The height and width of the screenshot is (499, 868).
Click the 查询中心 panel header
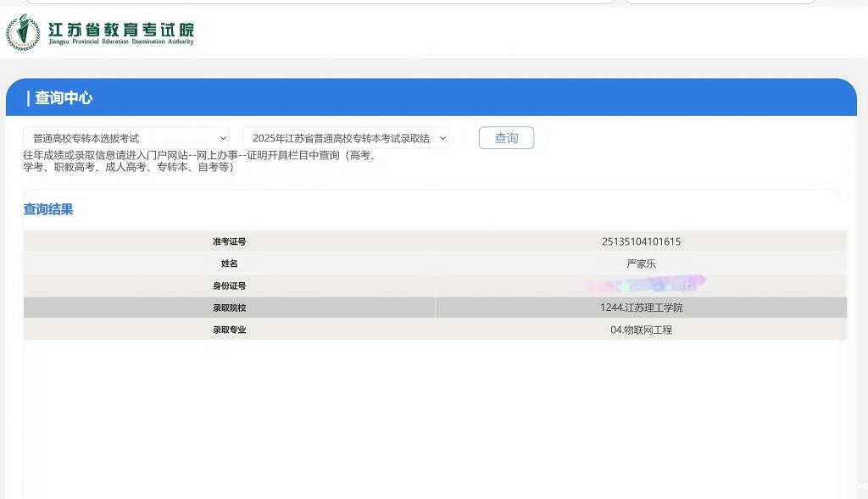[x=59, y=98]
